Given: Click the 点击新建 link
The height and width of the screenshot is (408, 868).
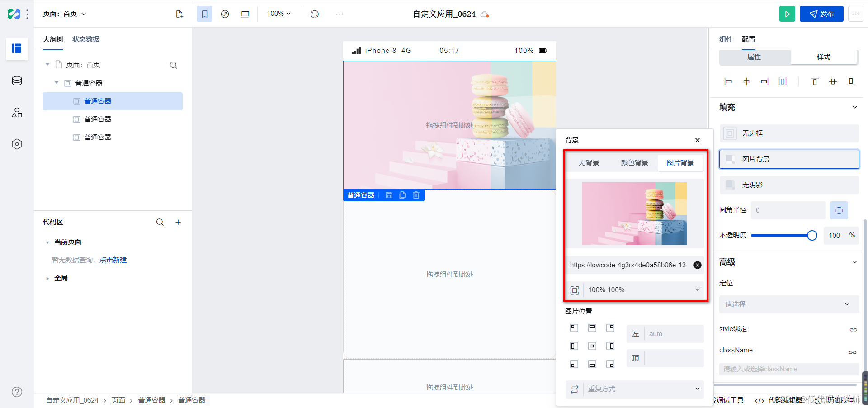Looking at the screenshot, I should 113,260.
